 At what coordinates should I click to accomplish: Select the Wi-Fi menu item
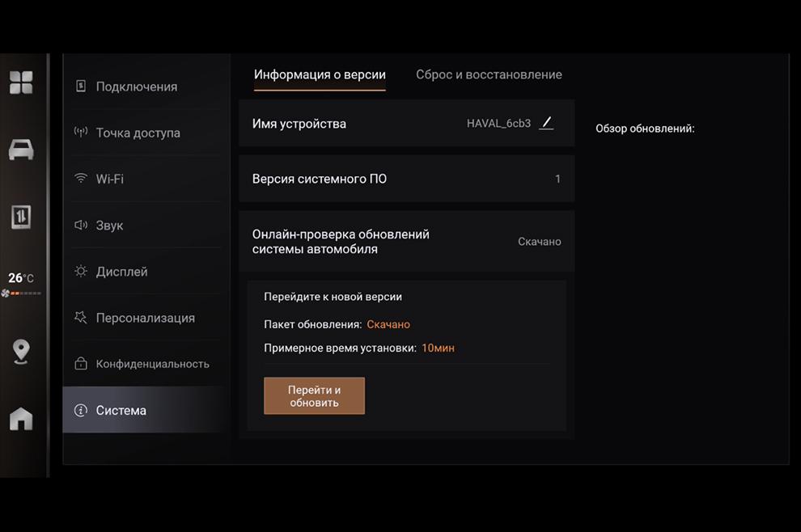point(146,179)
